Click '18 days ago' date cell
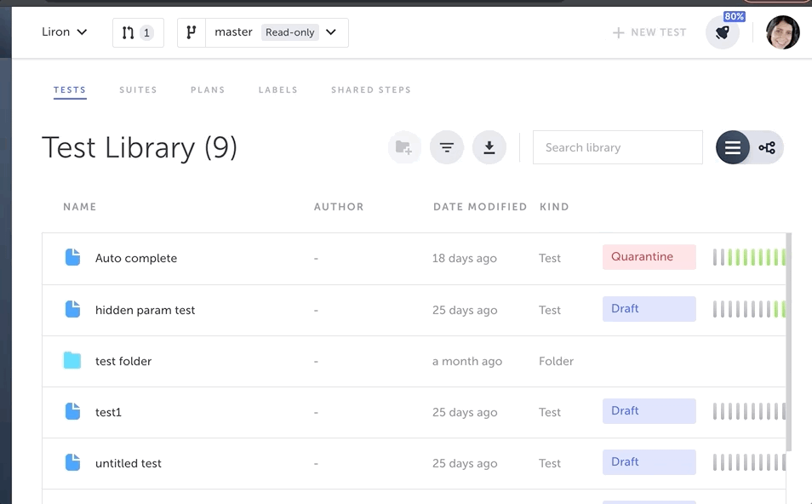 pyautogui.click(x=465, y=258)
